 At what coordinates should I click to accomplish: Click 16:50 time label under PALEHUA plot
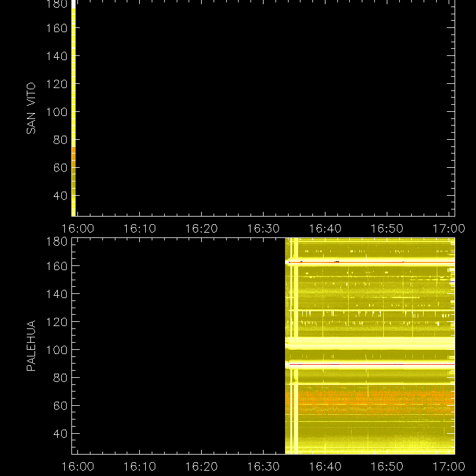(387, 466)
